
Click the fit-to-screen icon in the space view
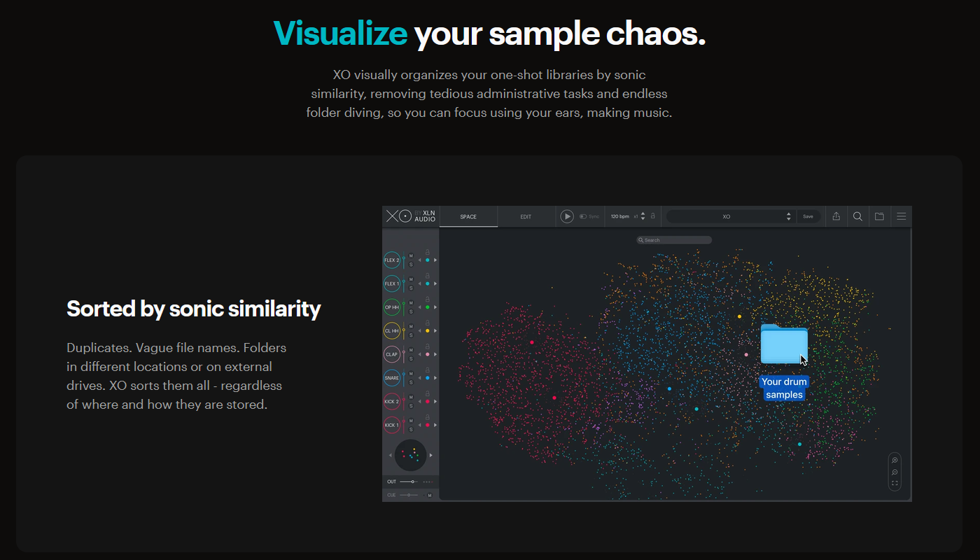click(x=895, y=483)
